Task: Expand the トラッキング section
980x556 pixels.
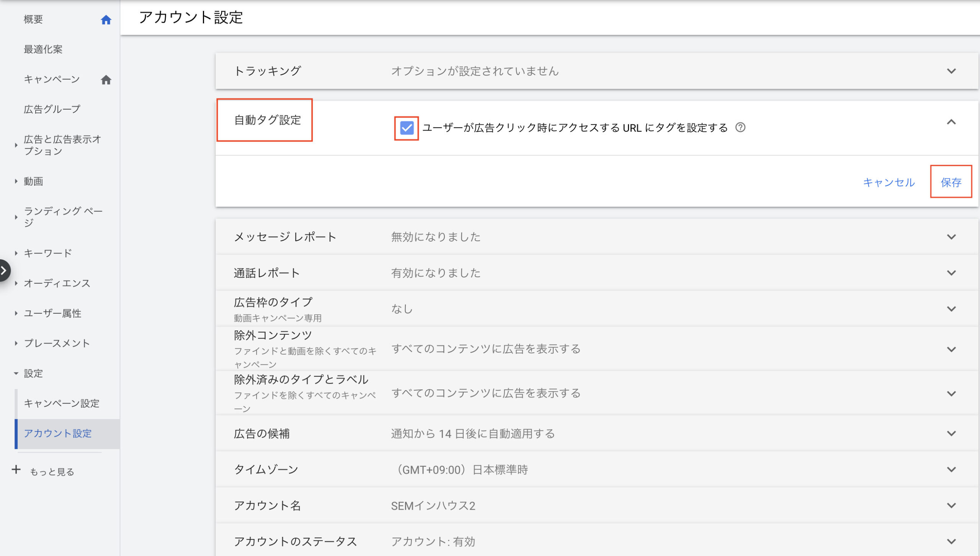Action: click(x=951, y=71)
